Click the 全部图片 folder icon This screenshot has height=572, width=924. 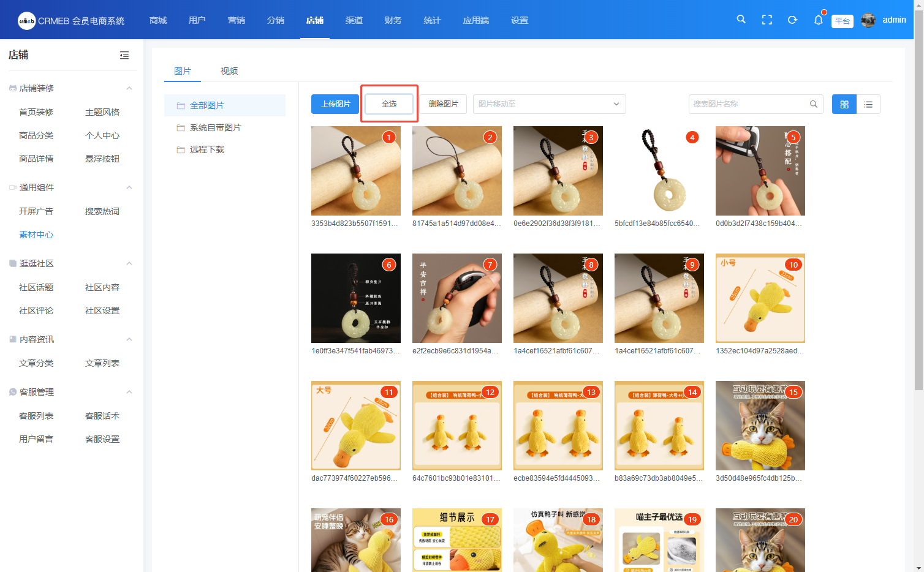point(181,105)
